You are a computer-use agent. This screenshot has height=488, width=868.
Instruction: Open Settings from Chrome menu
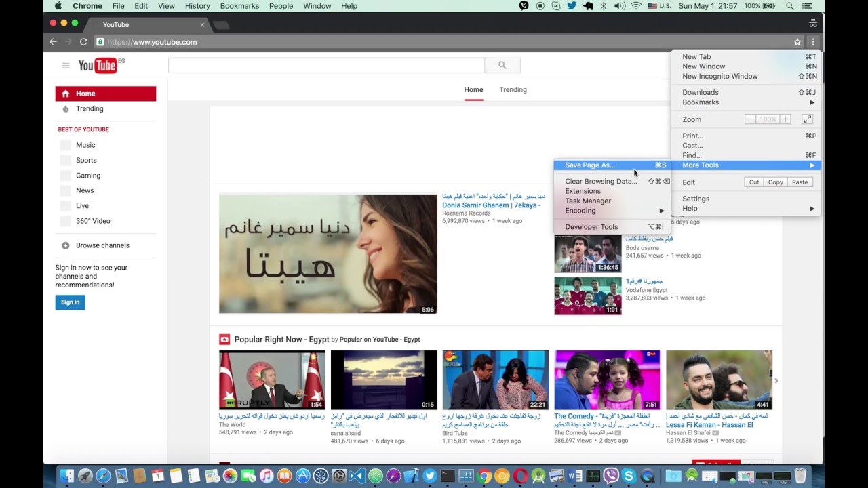tap(746, 199)
